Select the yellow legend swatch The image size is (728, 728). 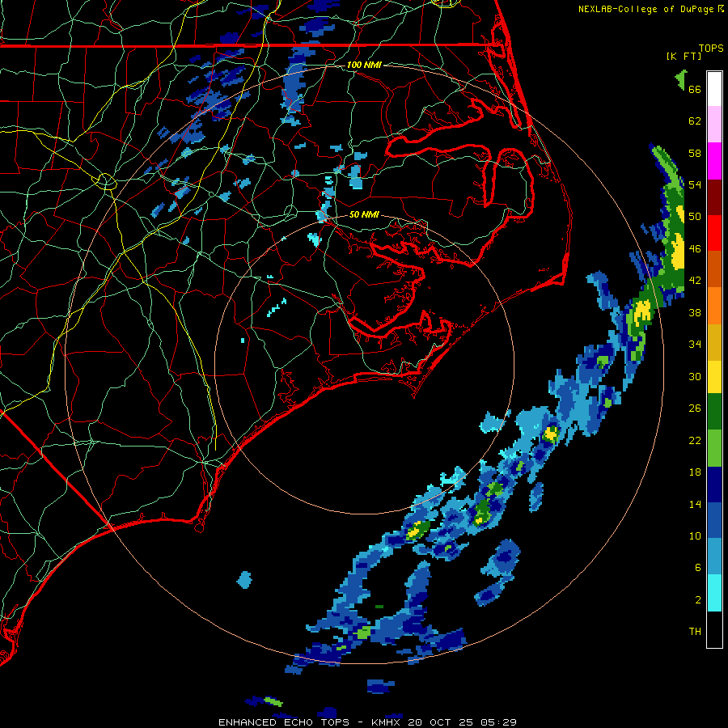714,376
